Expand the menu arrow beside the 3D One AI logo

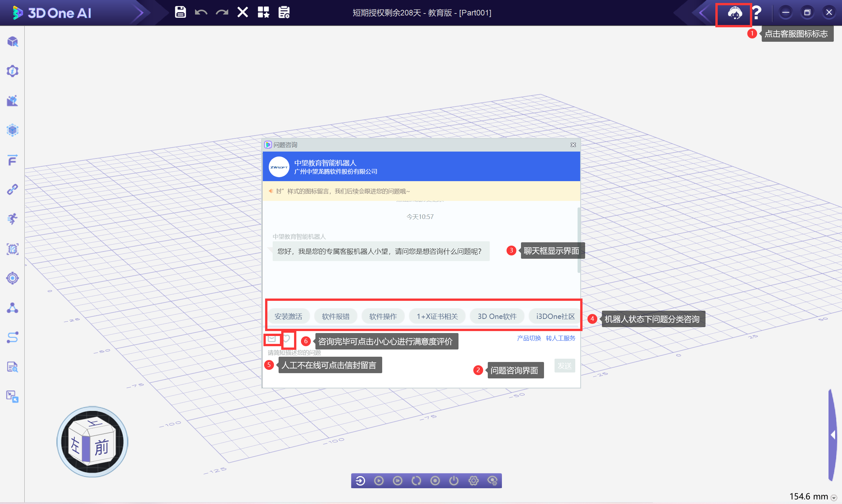(x=138, y=13)
